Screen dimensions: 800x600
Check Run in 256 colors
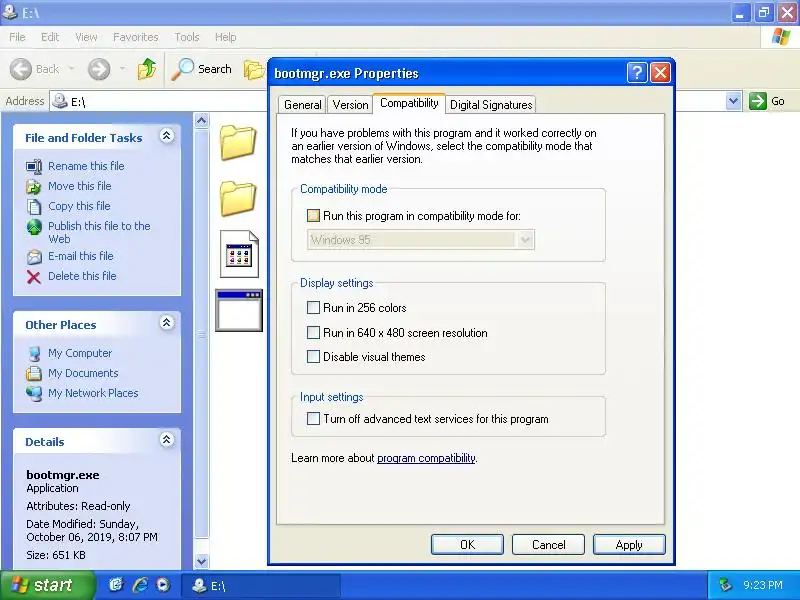click(313, 307)
